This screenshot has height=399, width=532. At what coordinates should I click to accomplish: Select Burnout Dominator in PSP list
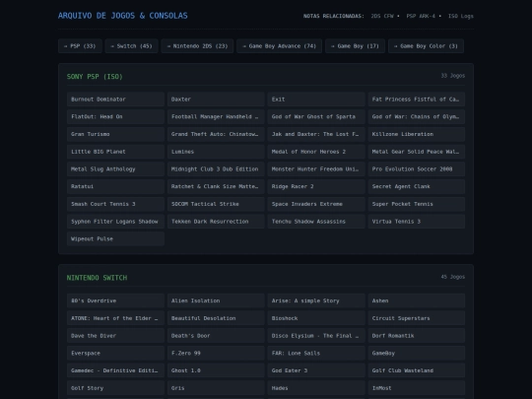[115, 100]
